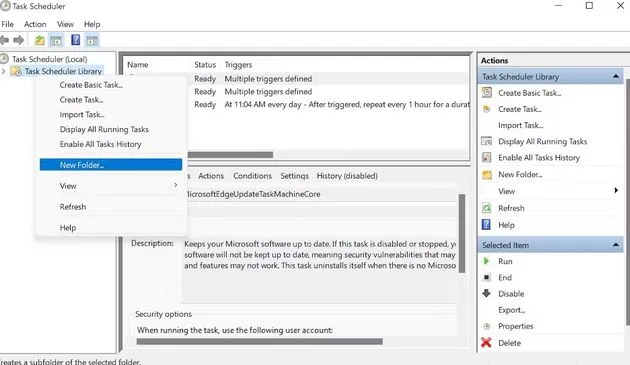Click Enable All Tasks History icon in Actions
The width and height of the screenshot is (630, 365).
click(x=487, y=157)
